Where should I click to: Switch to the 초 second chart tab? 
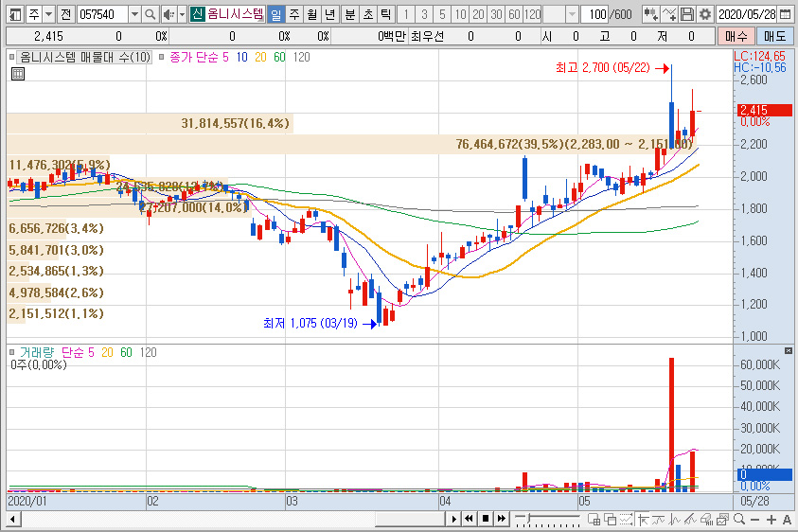pos(368,14)
